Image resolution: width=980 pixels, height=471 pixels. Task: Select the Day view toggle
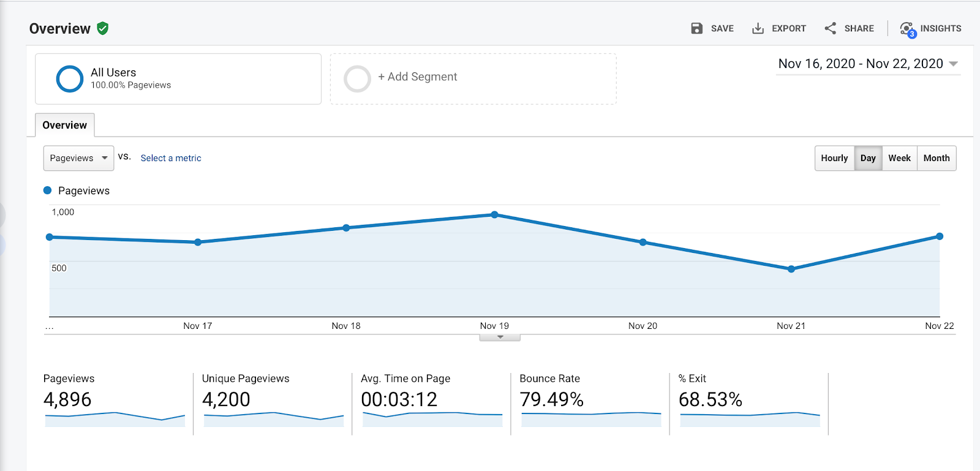pos(868,158)
